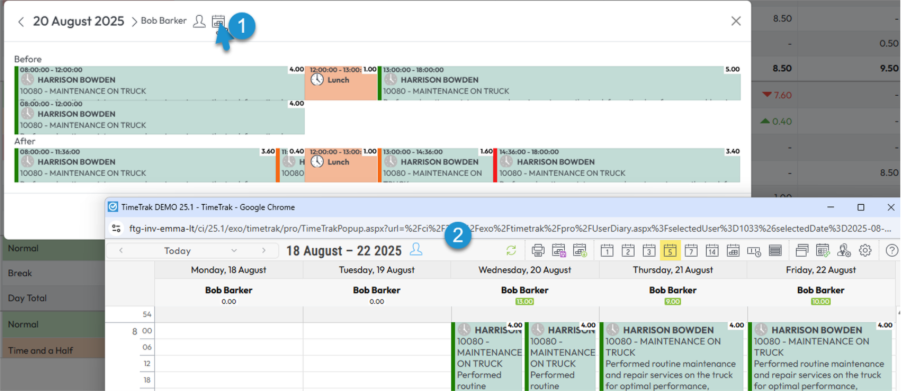This screenshot has width=901, height=391.
Task: Click the printer icon
Action: (x=538, y=250)
